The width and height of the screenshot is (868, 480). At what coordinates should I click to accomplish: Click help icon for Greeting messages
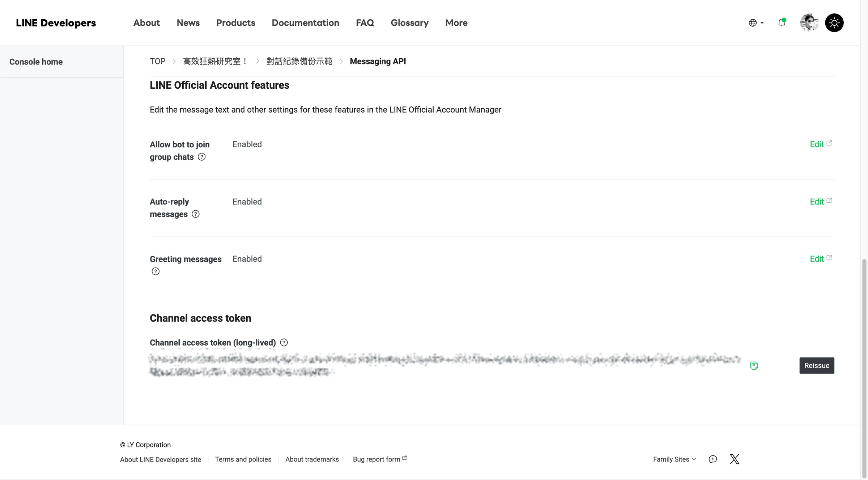coord(156,271)
